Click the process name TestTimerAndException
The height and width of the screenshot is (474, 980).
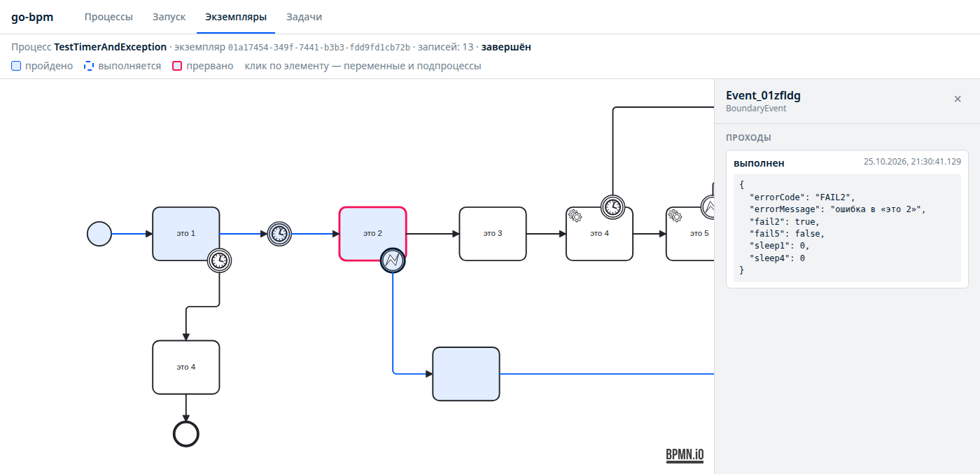point(111,47)
